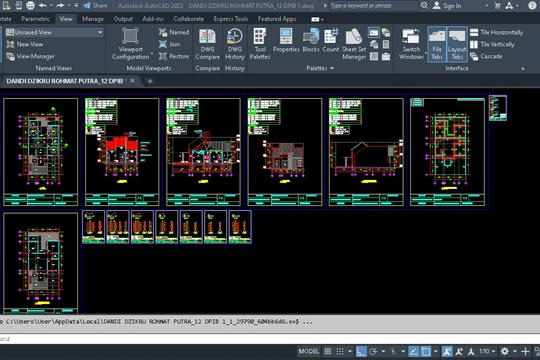Toggle Ortho Mode in status bar
The image size is (540, 360).
click(x=361, y=351)
